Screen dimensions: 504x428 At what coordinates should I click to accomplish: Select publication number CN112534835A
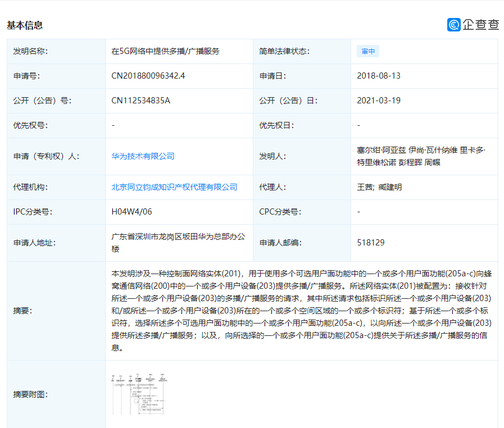click(140, 101)
